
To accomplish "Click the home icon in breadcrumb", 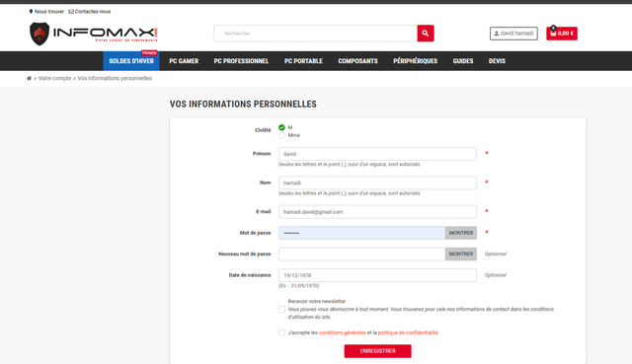I will click(x=29, y=79).
